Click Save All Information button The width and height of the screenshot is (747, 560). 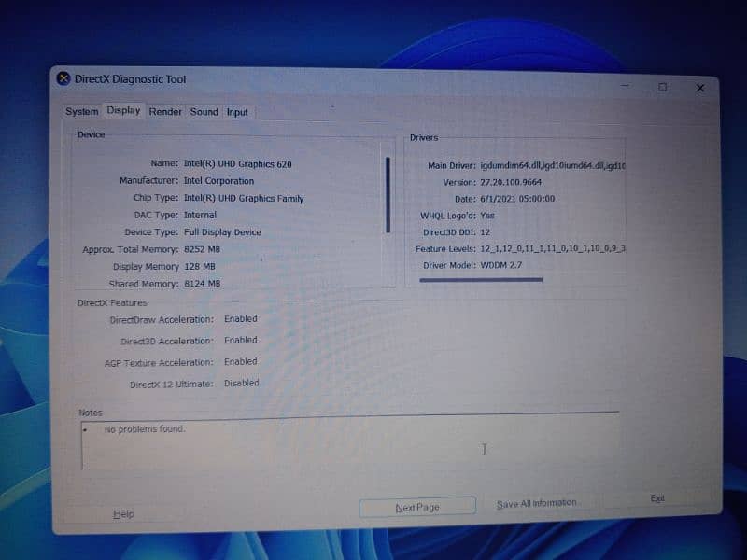pos(536,504)
